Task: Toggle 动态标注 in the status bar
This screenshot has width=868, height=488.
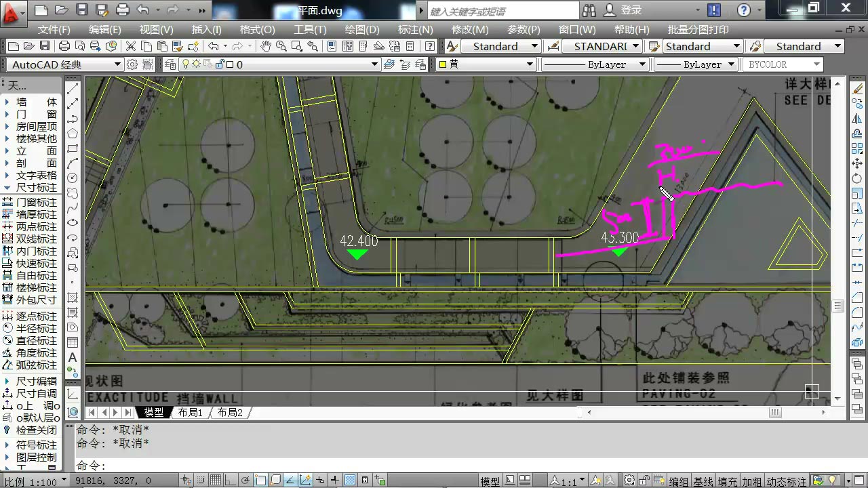Action: pos(786,481)
